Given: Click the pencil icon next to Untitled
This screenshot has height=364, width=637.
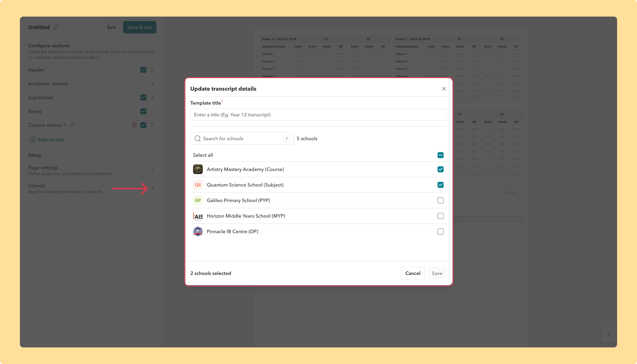Looking at the screenshot, I should (55, 27).
